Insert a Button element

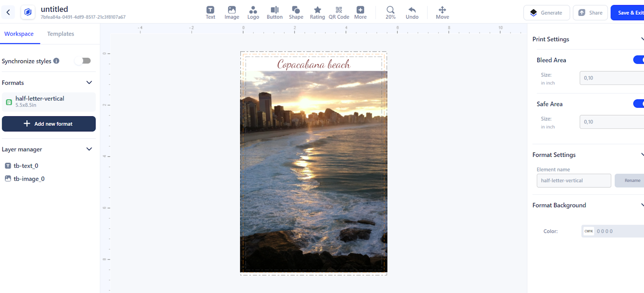(x=275, y=13)
